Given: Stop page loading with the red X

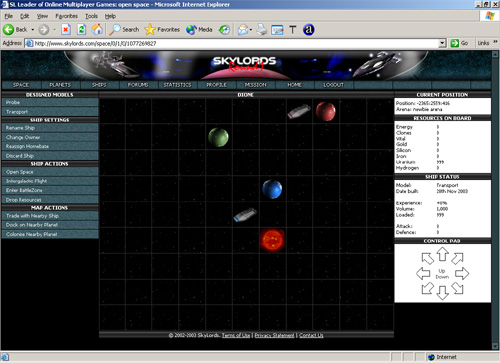Looking at the screenshot, I should coord(66,30).
